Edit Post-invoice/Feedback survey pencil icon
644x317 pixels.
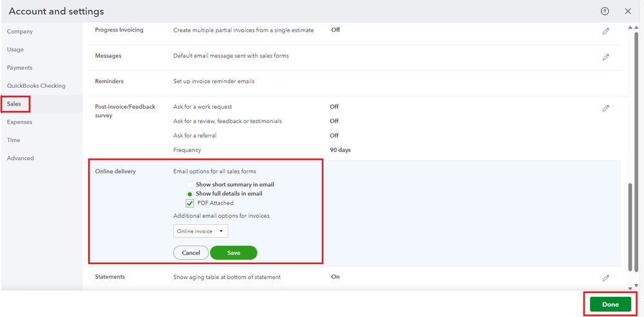tap(606, 108)
